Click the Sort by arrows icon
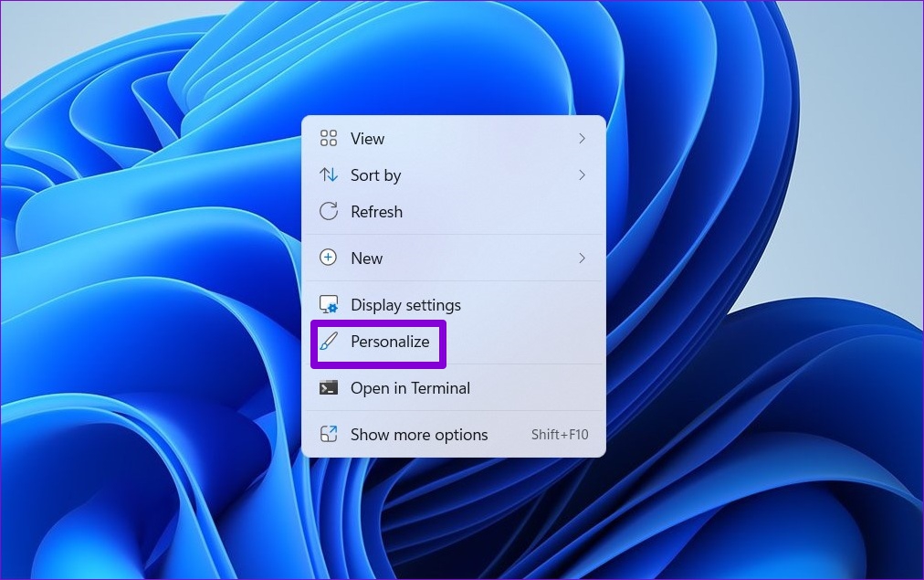 (329, 175)
